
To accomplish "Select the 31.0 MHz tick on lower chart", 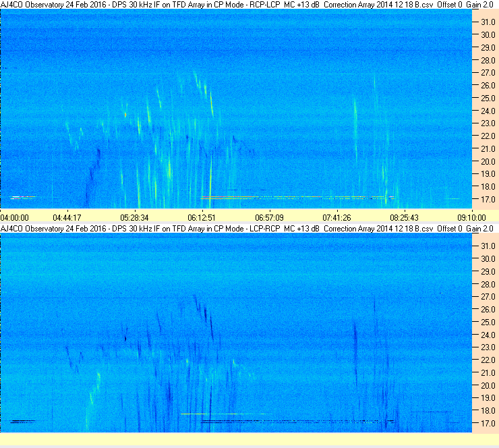I will (x=488, y=246).
